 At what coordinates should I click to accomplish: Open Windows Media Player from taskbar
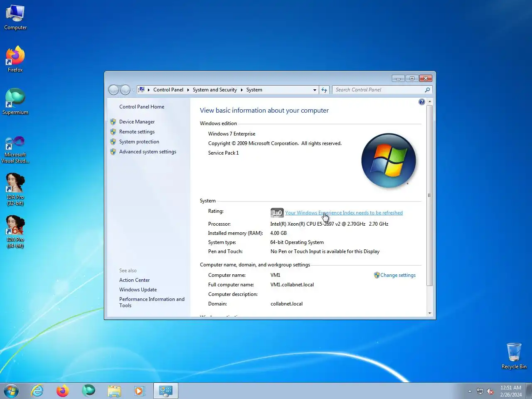tap(140, 391)
